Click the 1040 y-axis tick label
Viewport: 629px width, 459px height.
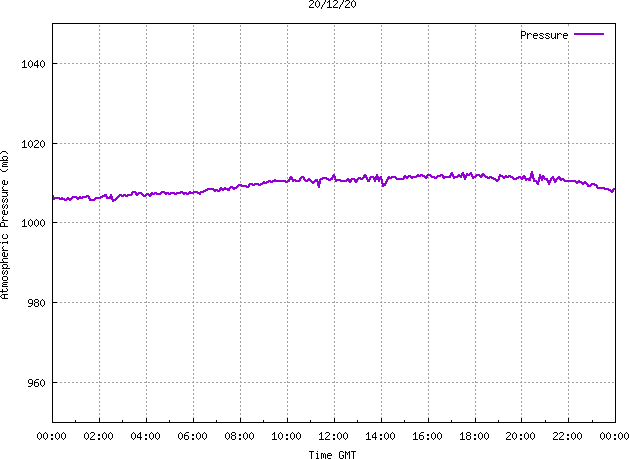click(33, 64)
